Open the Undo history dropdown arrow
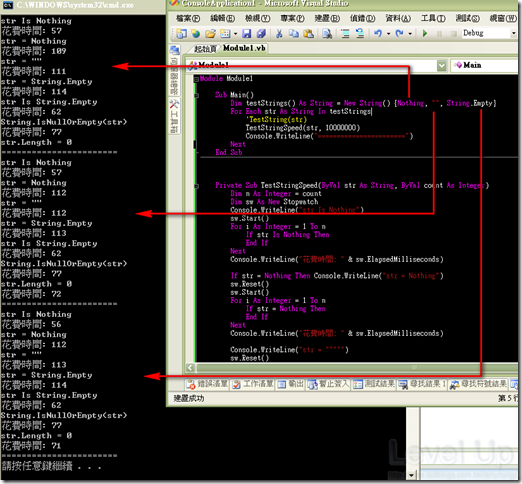The width and height of the screenshot is (522, 484). pyautogui.click(x=388, y=34)
